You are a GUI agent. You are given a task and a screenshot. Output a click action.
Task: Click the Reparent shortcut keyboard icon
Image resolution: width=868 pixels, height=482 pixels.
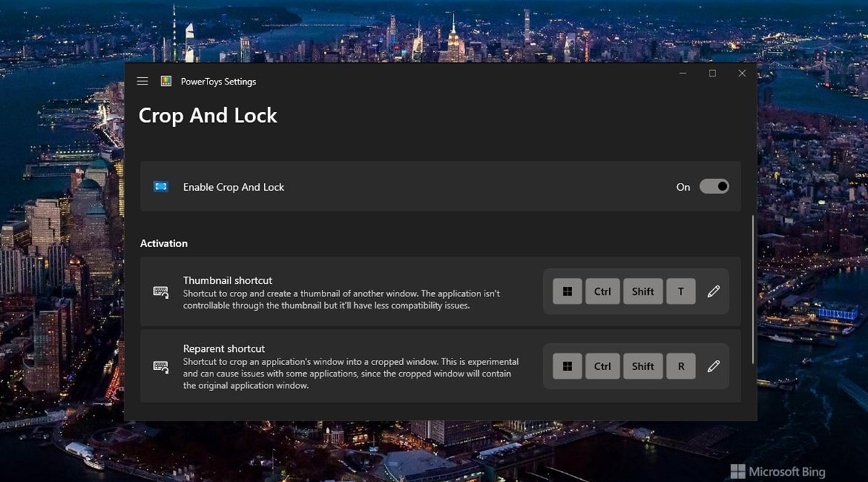tap(161, 366)
